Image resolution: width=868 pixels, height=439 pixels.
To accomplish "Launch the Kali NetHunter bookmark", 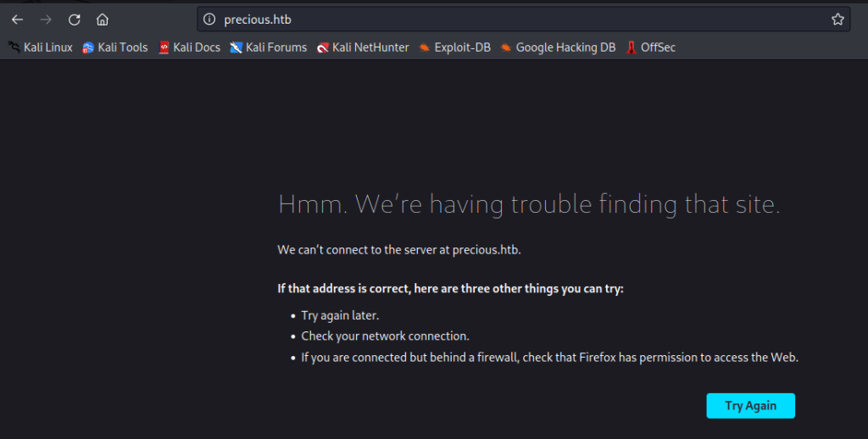I will (363, 47).
